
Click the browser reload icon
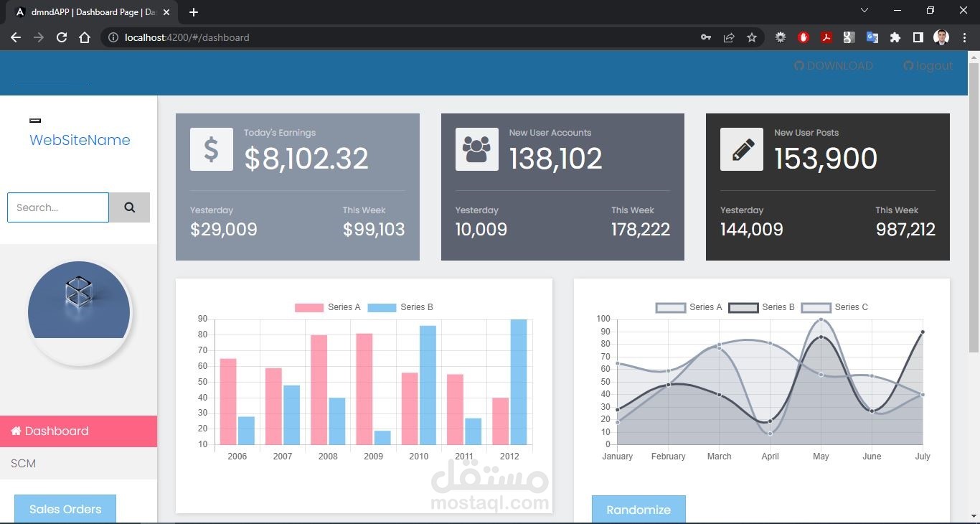click(x=62, y=37)
